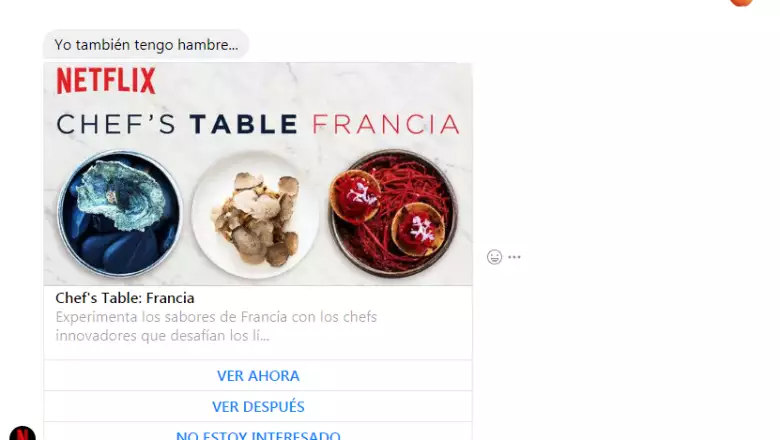The height and width of the screenshot is (440, 780).
Task: Click the 'Experimenta los sabores' text line
Action: pos(216,317)
